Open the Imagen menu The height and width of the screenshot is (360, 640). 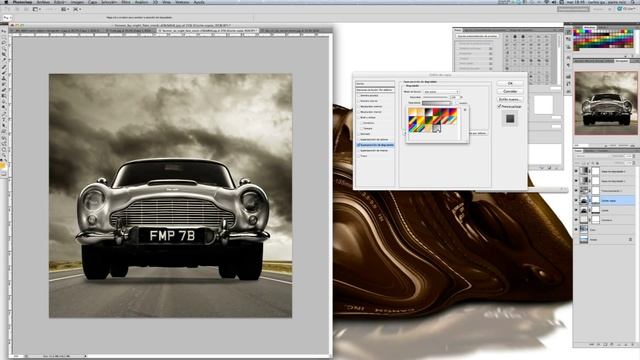77,2
